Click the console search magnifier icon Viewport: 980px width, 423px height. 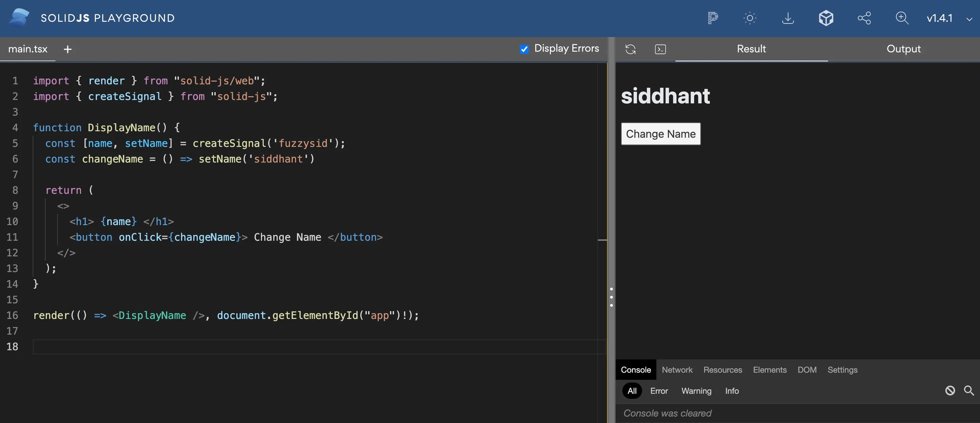968,391
